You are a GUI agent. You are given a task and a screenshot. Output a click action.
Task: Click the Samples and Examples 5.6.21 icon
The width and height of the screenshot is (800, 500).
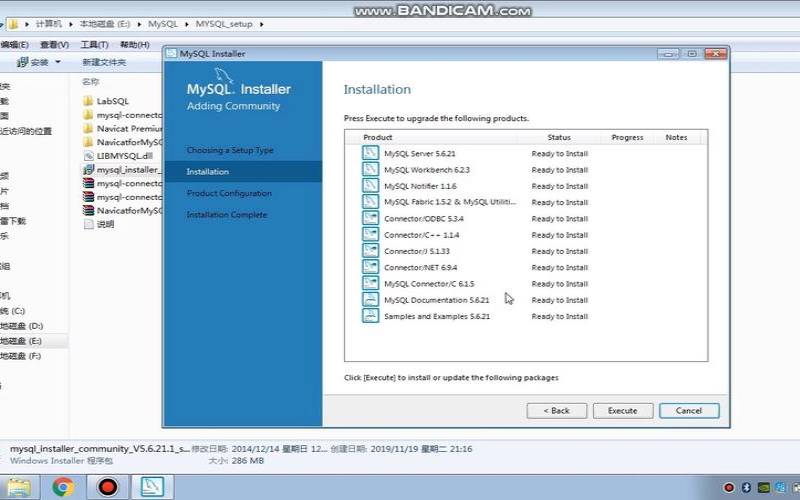pyautogui.click(x=370, y=316)
